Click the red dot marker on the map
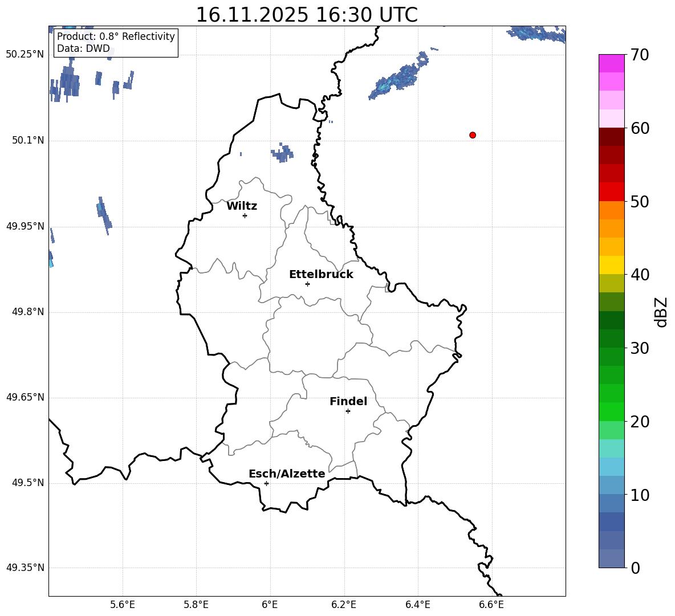 tap(473, 135)
